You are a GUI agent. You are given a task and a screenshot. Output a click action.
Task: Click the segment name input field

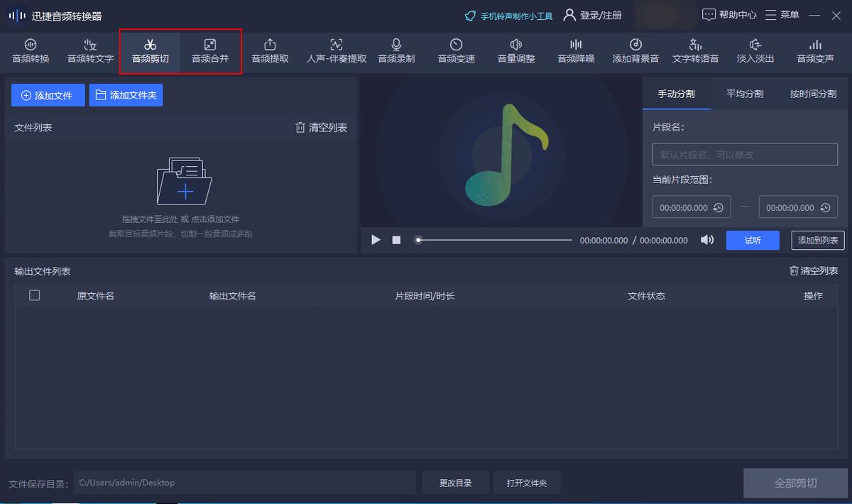(x=744, y=154)
